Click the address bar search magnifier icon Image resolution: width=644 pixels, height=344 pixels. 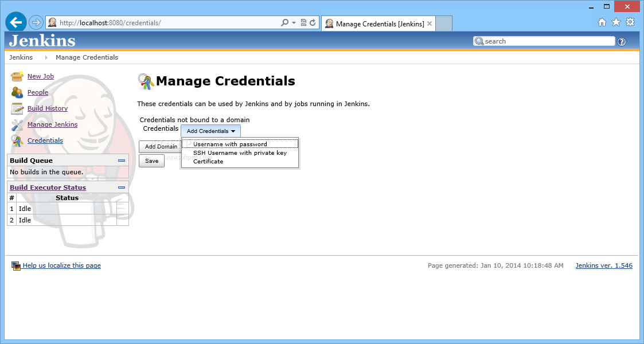pos(284,22)
